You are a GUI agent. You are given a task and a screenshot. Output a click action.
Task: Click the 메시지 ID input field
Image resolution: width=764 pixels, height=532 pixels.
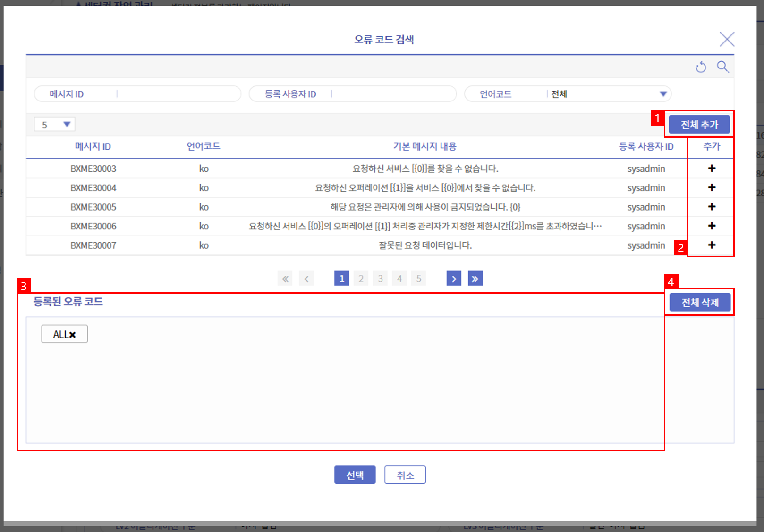point(138,94)
